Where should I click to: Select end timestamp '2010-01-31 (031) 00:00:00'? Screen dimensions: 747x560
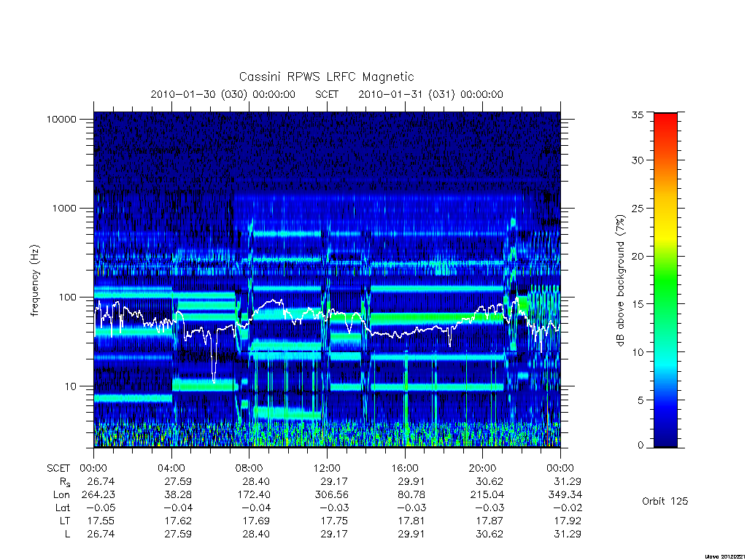click(430, 94)
